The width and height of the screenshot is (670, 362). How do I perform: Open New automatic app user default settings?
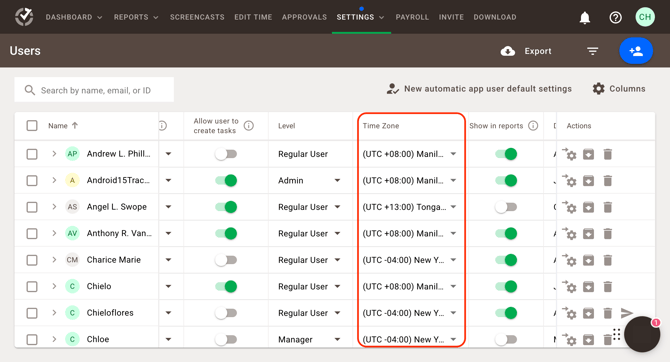click(479, 88)
